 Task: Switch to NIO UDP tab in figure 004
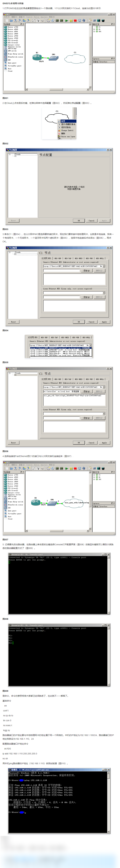pos(58,258)
